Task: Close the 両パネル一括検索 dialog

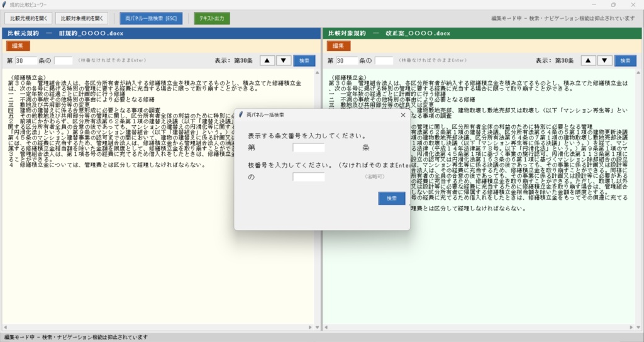Action: pyautogui.click(x=403, y=115)
